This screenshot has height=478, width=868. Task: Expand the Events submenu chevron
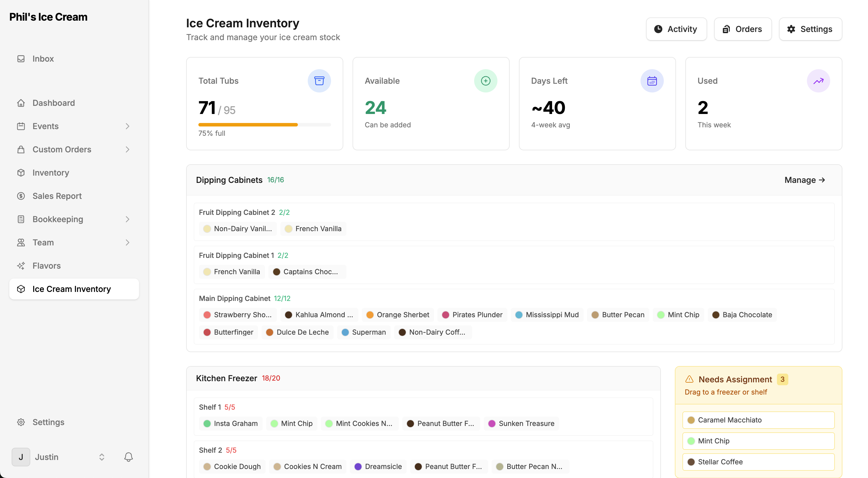[x=127, y=126]
